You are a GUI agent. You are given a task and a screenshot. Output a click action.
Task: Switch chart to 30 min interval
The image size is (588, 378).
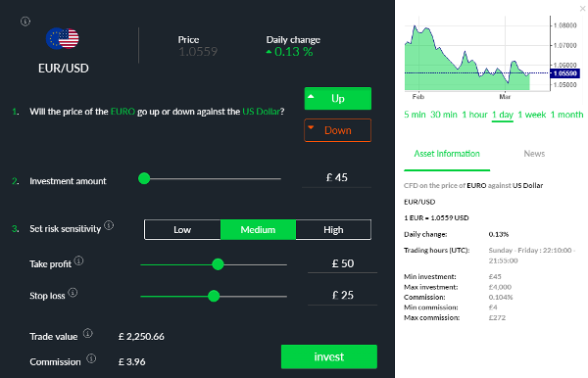(x=444, y=115)
